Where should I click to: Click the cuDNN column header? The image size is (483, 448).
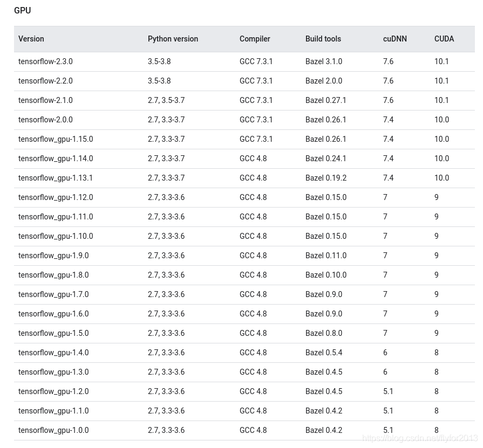[x=395, y=39]
